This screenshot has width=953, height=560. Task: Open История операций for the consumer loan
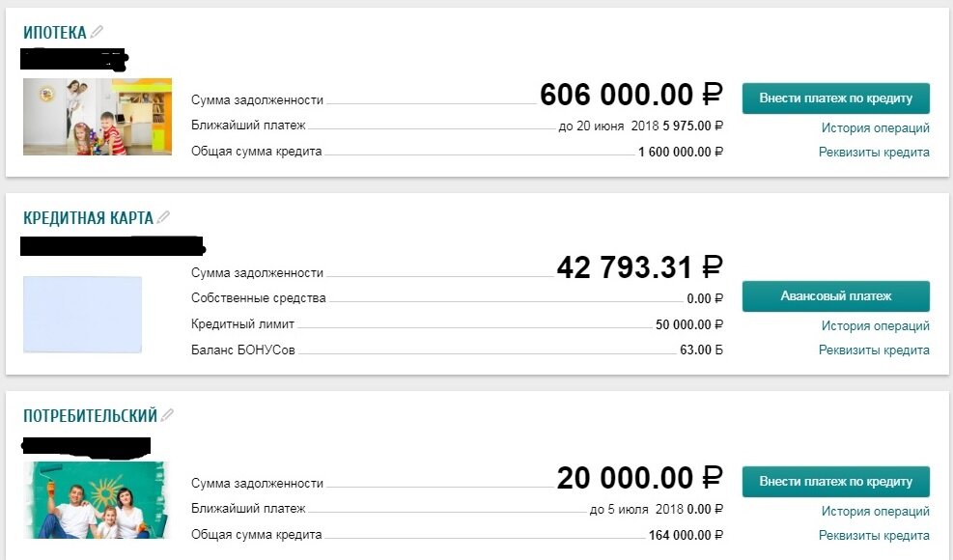coord(875,512)
